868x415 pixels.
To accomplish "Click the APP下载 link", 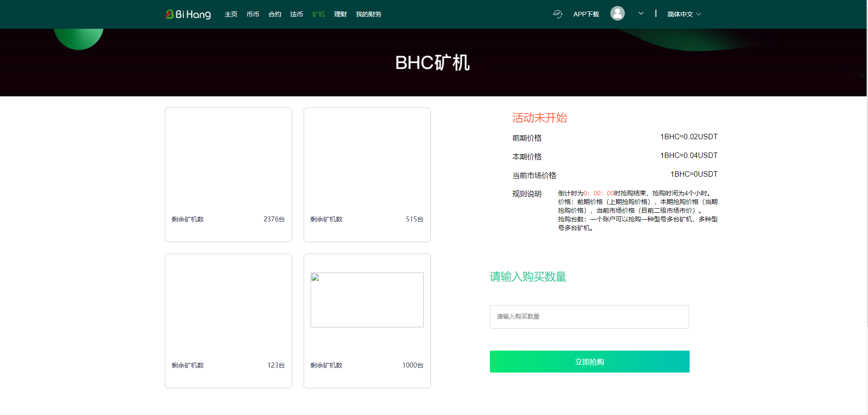I will coord(586,14).
